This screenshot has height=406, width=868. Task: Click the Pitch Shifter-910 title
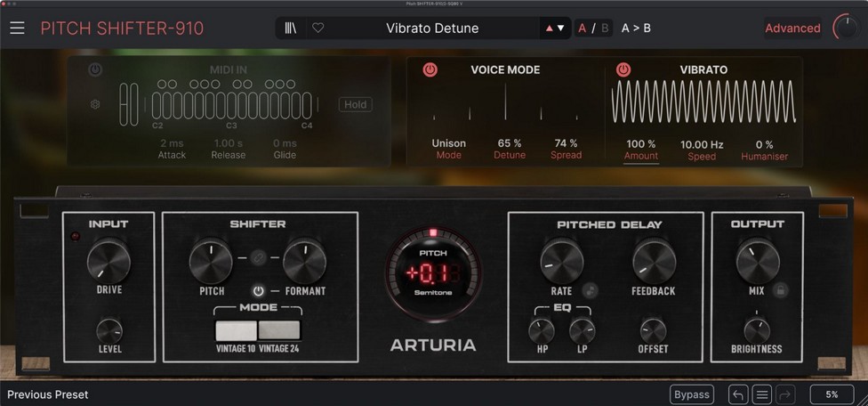tap(123, 28)
